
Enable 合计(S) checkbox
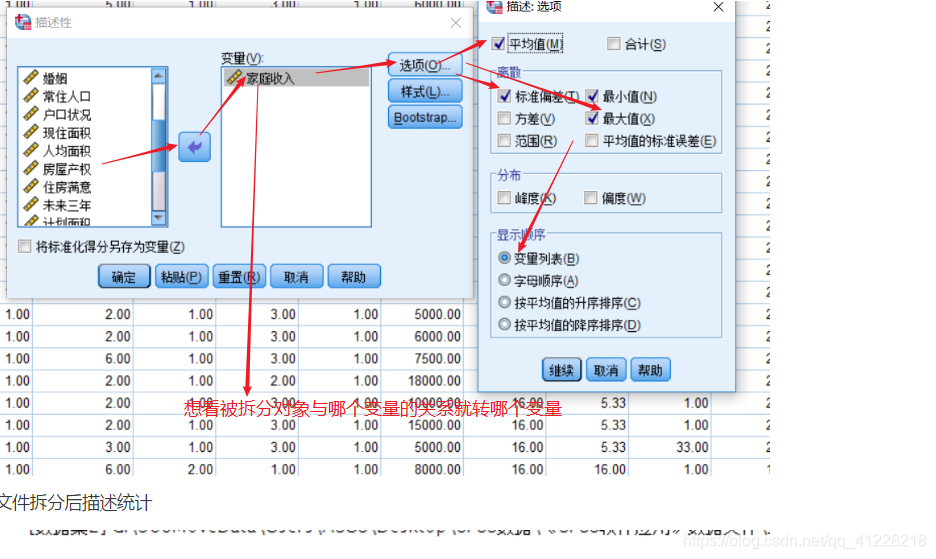613,44
